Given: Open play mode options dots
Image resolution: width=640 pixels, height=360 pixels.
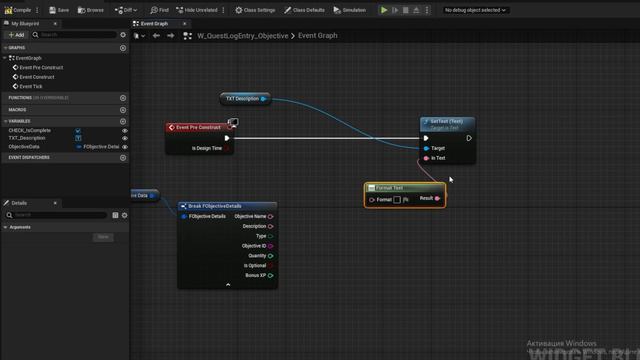Looking at the screenshot, I should 427,10.
